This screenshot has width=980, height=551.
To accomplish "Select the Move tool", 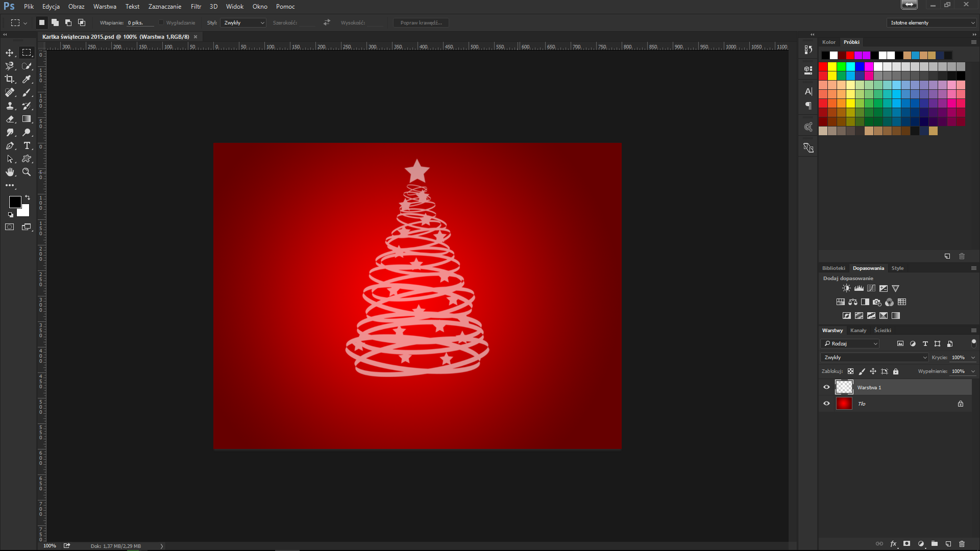I will (x=10, y=53).
